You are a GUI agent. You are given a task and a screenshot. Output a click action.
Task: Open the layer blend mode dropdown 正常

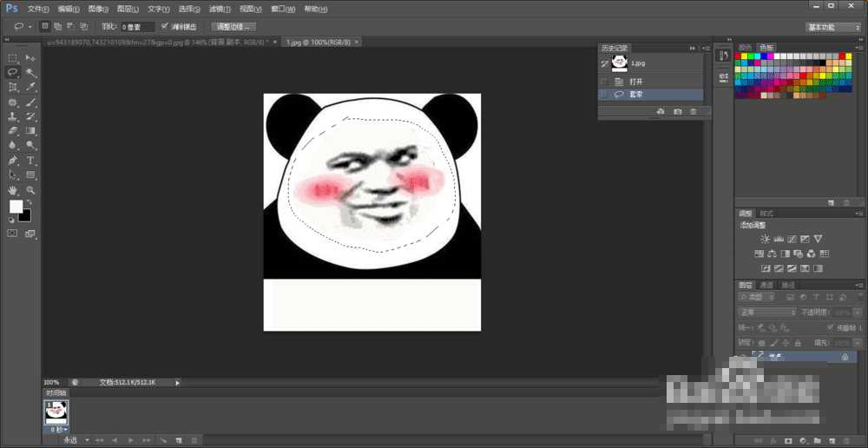(x=766, y=312)
